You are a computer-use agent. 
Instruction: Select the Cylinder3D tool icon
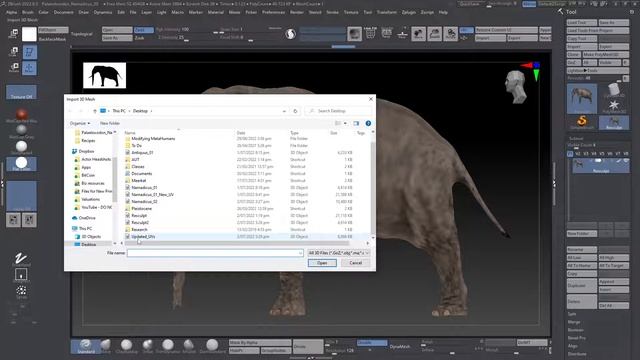[614, 89]
